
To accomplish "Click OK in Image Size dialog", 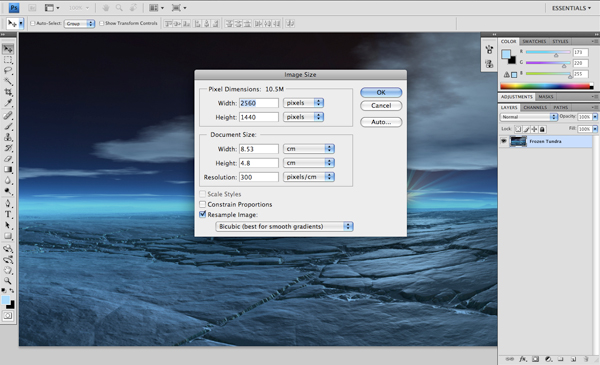I will tap(381, 92).
